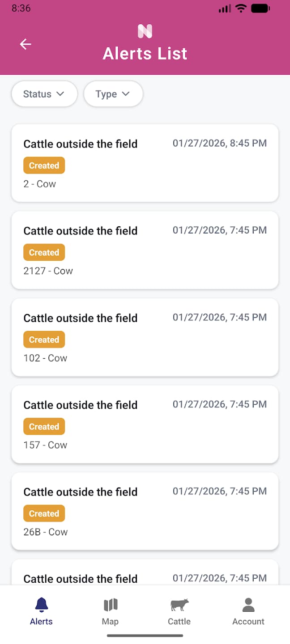Tap the N app logo in the header
Screen dimensions: 290x644
145,31
